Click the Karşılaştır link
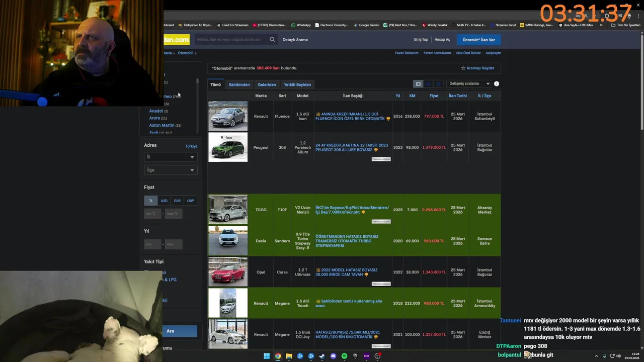The width and height of the screenshot is (644, 362). [493, 53]
